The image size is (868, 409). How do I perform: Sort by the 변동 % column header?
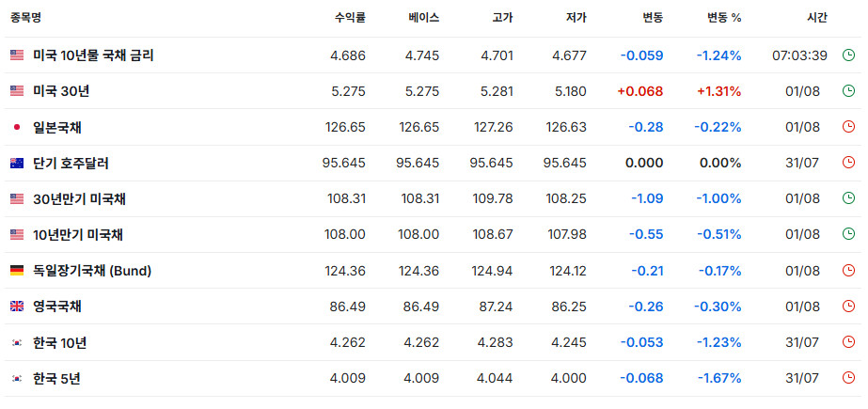pyautogui.click(x=723, y=18)
